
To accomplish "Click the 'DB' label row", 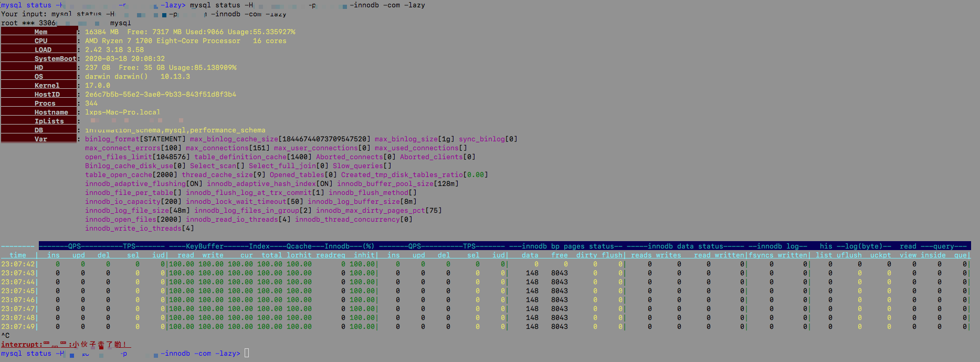I will 39,130.
